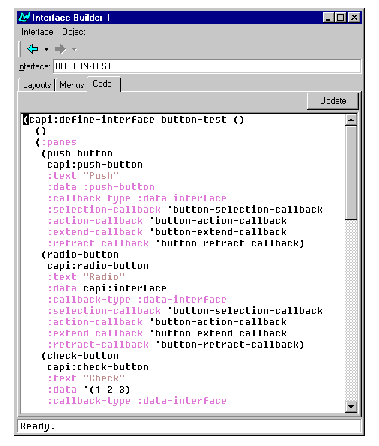The height and width of the screenshot is (446, 379).
Task: Click the Update button
Action: (333, 101)
